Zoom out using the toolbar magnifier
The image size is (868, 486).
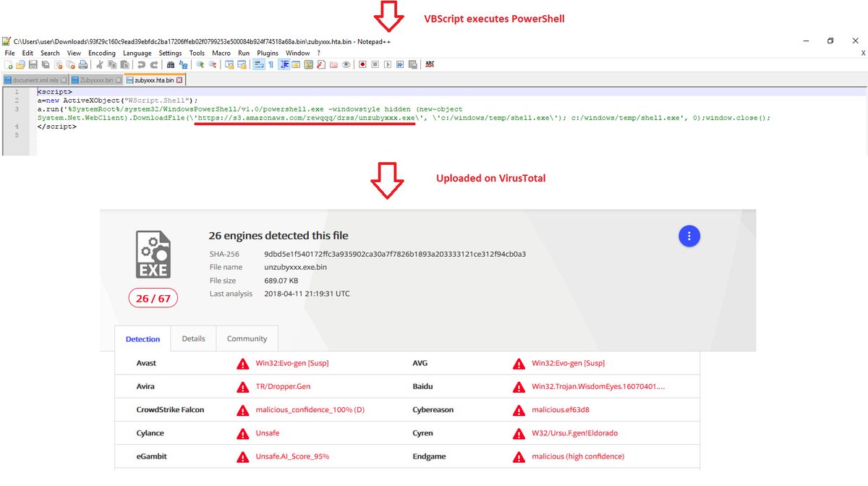pyautogui.click(x=213, y=64)
